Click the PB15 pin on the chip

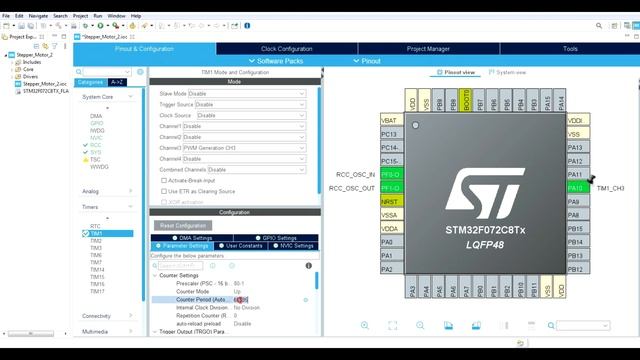578,229
